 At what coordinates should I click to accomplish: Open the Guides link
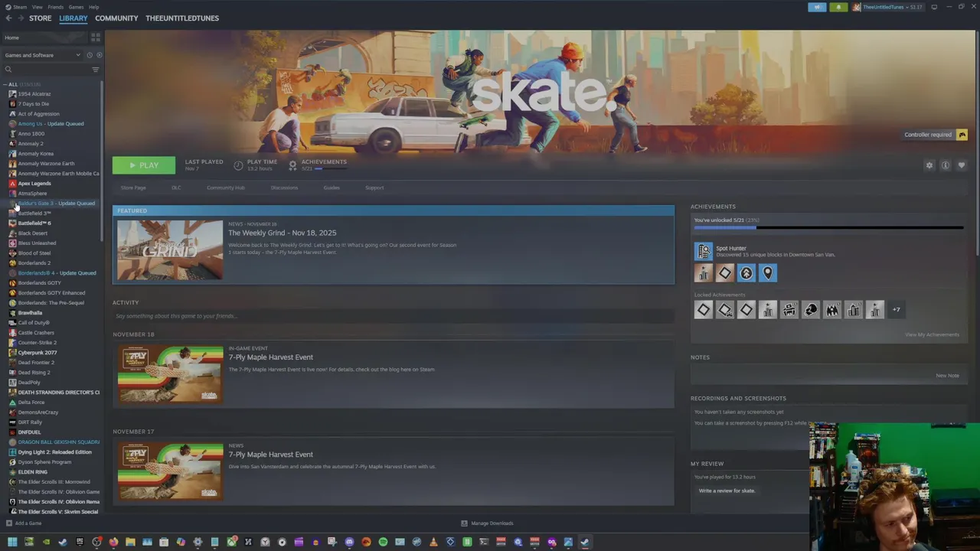click(332, 187)
